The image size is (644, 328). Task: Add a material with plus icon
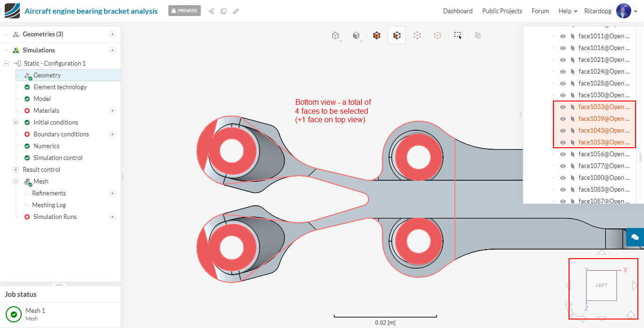112,110
